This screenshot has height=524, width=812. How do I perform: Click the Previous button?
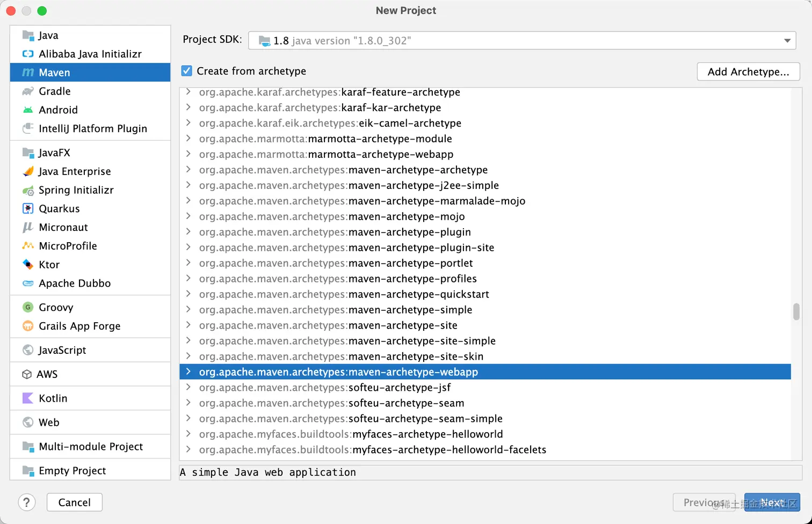tap(704, 503)
